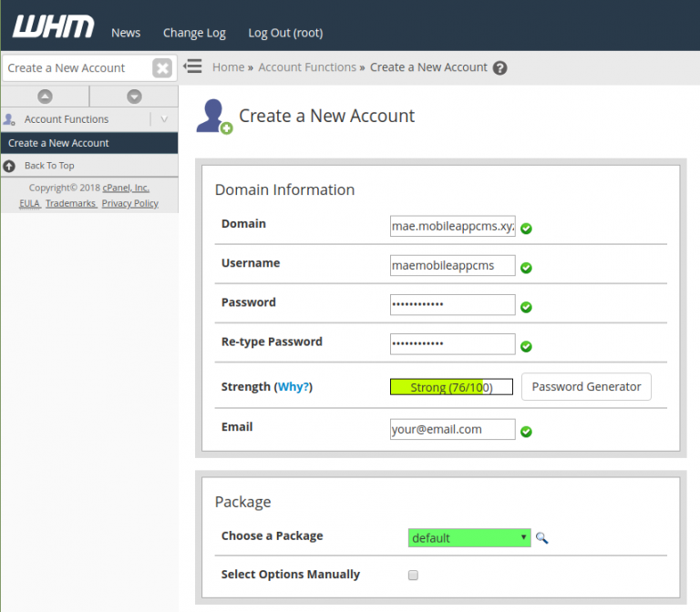Open the News menu item
Image resolution: width=700 pixels, height=612 pixels.
pyautogui.click(x=126, y=33)
